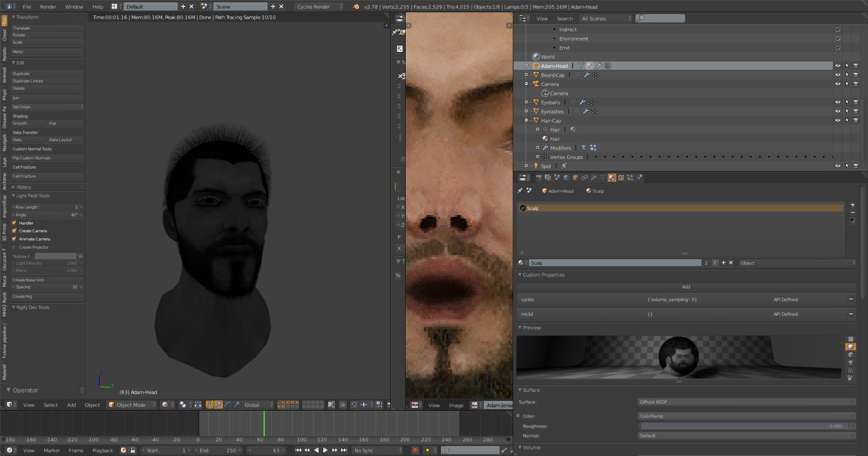Click the Create Base Grid button

coord(47,280)
